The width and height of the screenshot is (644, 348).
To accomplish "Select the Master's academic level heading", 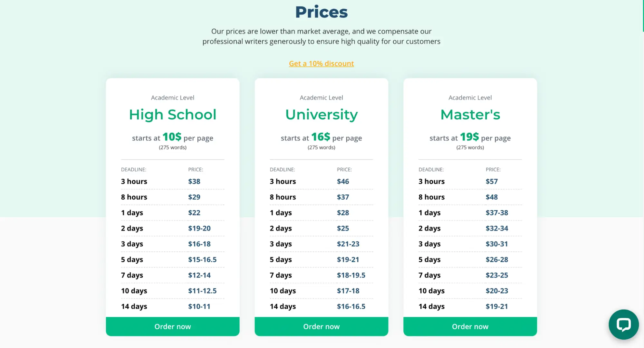I will point(470,115).
